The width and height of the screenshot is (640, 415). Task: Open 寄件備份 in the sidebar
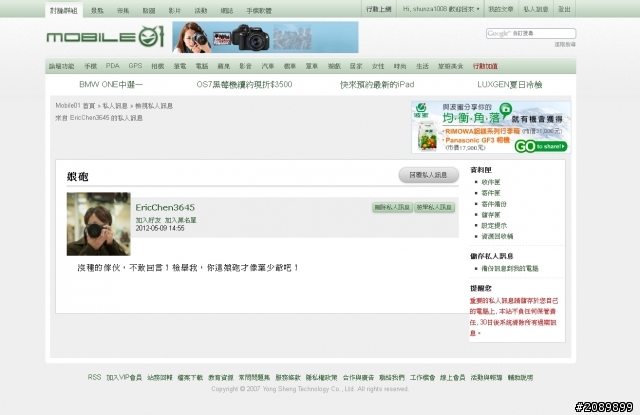pos(494,204)
